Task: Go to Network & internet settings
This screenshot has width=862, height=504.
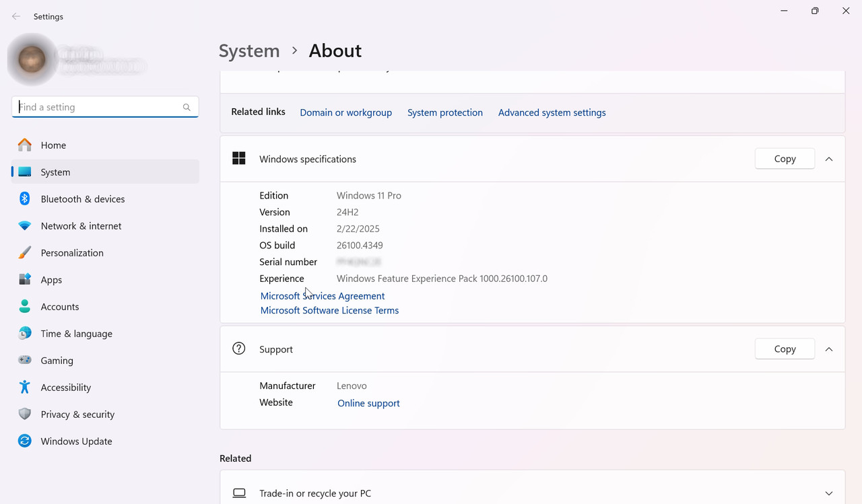Action: pyautogui.click(x=105, y=225)
